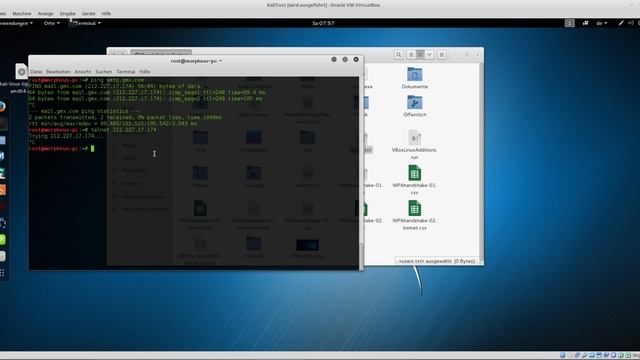Click the path bar button behind terminal
Viewport: 640px width, 360px height.
161,53
